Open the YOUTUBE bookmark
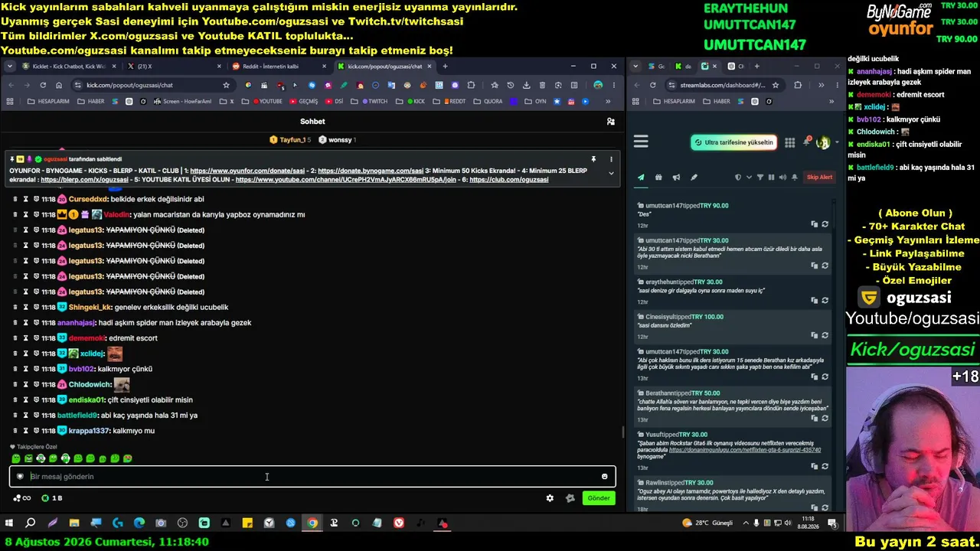This screenshot has height=551, width=980. point(266,101)
